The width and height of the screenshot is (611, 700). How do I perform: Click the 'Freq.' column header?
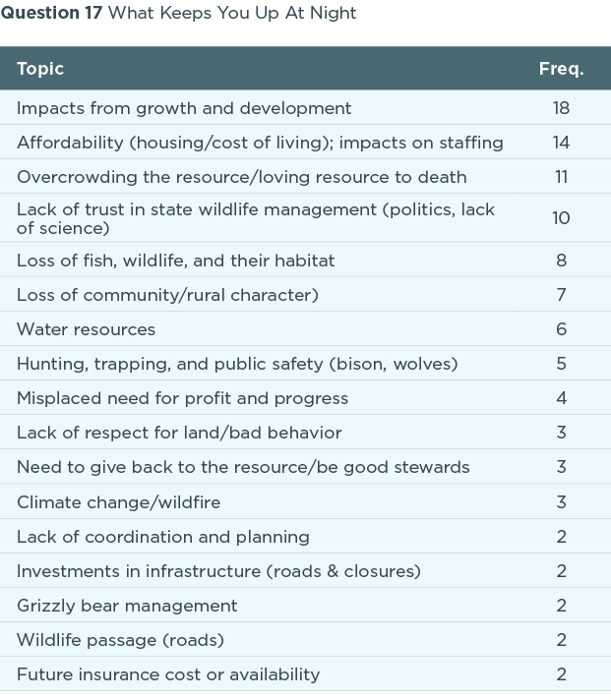(x=561, y=69)
